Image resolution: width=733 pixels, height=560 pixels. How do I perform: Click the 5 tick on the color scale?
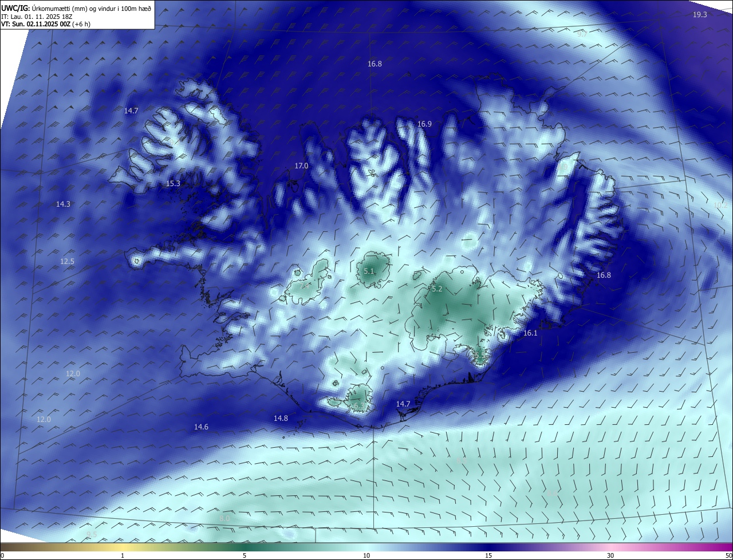point(245,555)
